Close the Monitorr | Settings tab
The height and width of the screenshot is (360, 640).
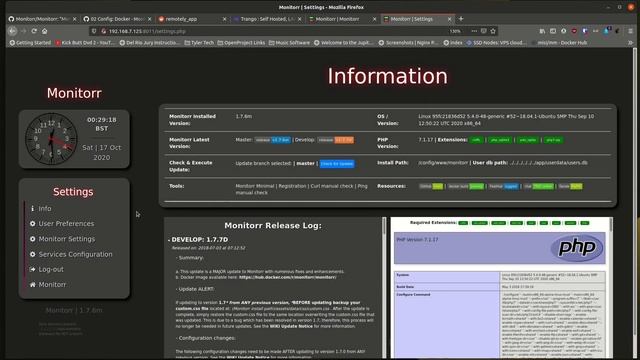pyautogui.click(x=449, y=19)
